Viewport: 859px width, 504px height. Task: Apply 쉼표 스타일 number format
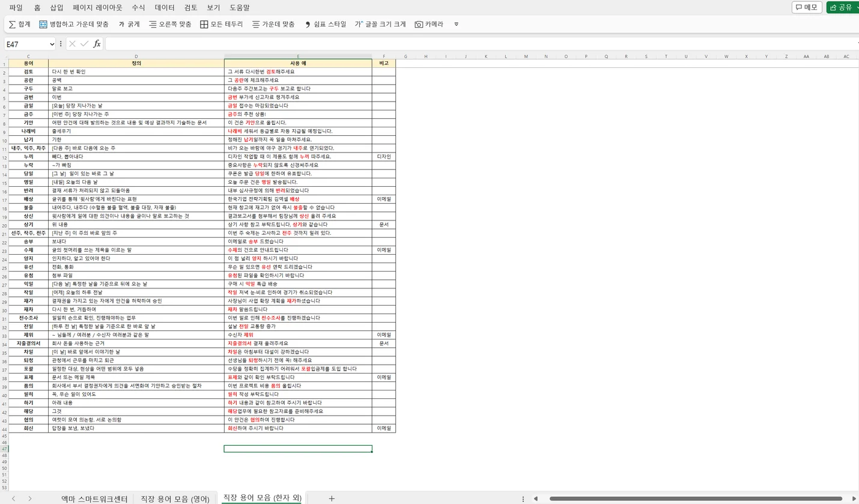[325, 24]
